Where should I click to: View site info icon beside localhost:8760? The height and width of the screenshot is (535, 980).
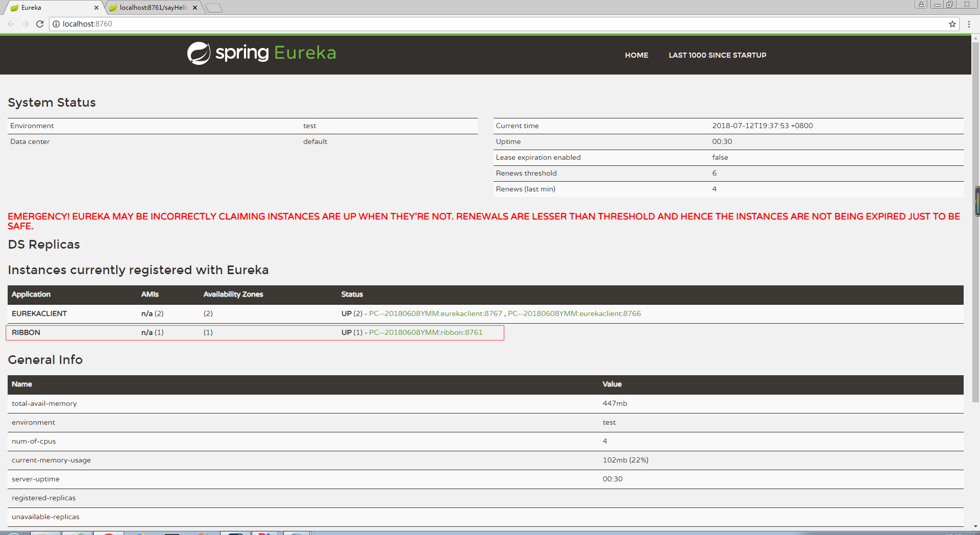[x=56, y=24]
